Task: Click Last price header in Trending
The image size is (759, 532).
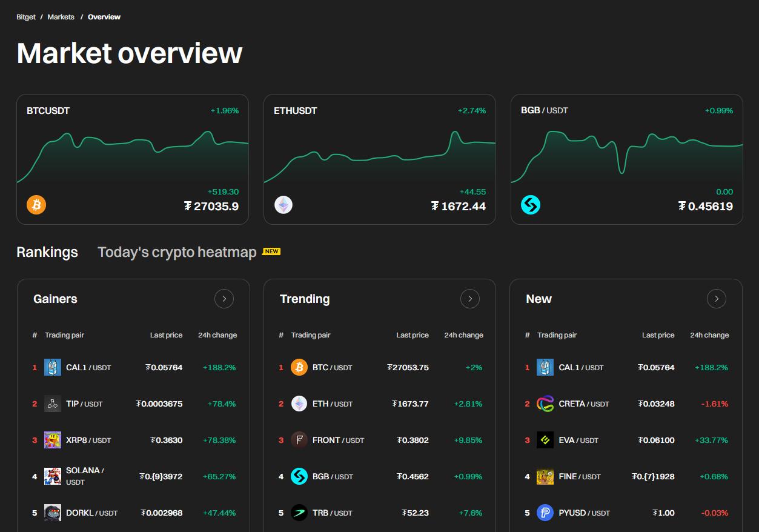Action: click(413, 335)
